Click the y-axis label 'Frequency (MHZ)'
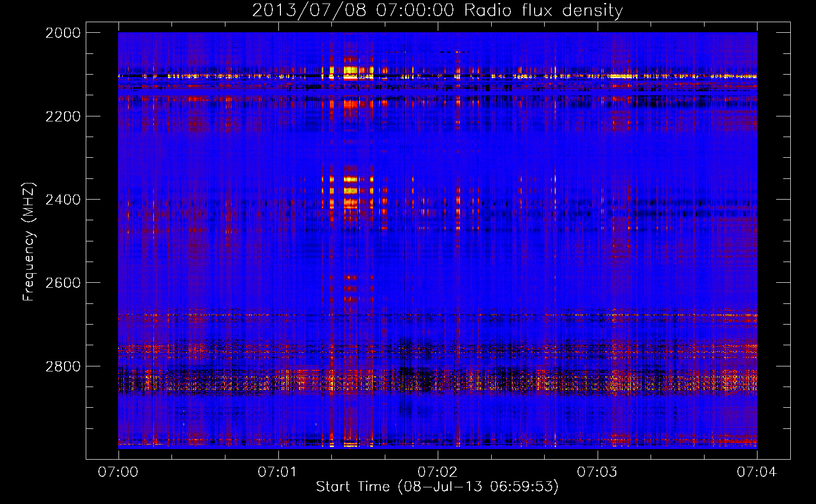This screenshot has height=504, width=816. click(x=29, y=242)
